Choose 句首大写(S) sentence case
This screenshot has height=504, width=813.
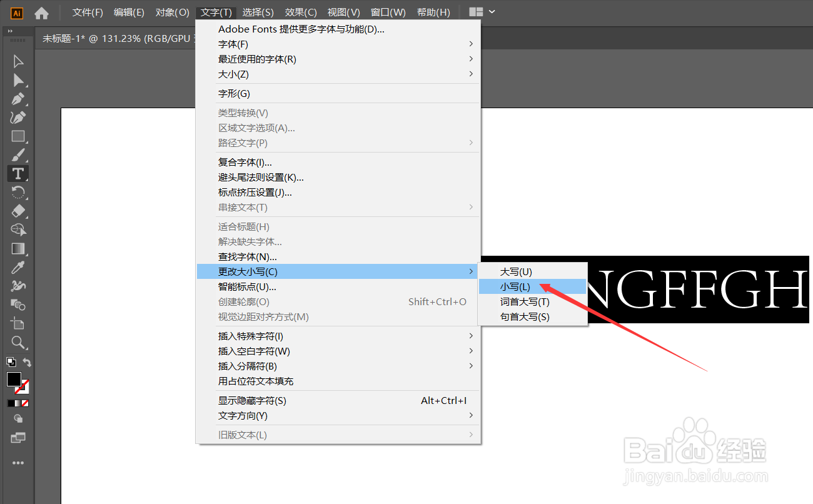click(532, 316)
